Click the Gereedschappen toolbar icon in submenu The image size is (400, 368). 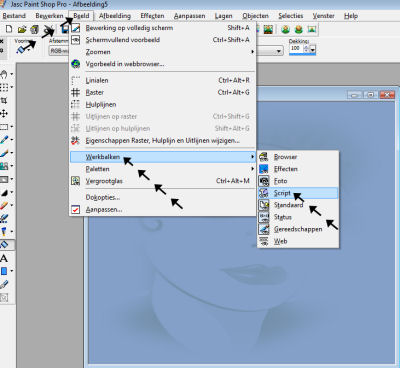point(264,229)
